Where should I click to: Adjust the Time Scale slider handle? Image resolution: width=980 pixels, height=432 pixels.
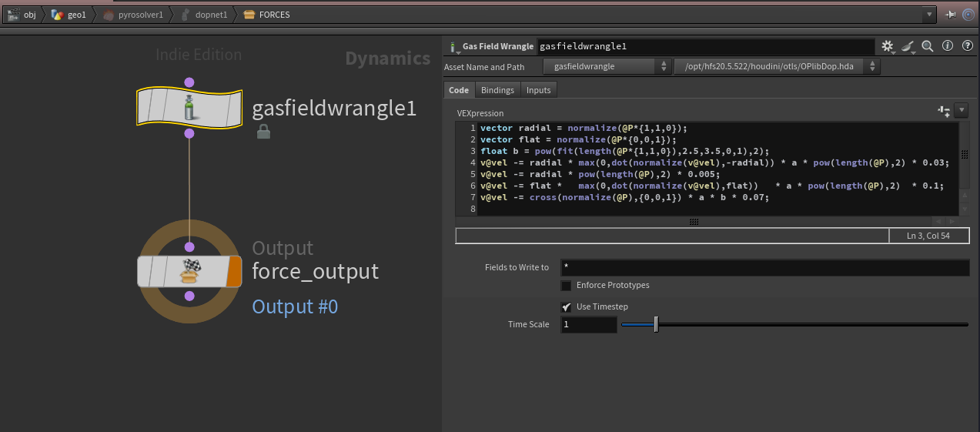point(656,324)
